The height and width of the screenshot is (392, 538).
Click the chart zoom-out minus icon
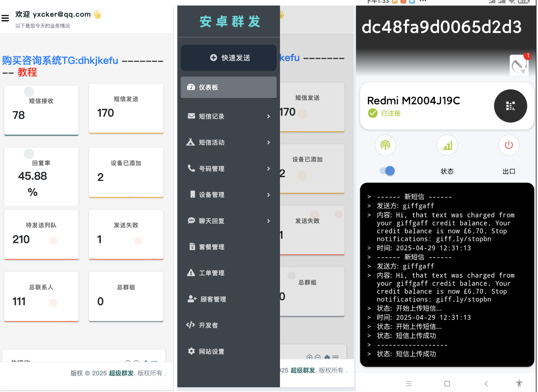coord(318,357)
